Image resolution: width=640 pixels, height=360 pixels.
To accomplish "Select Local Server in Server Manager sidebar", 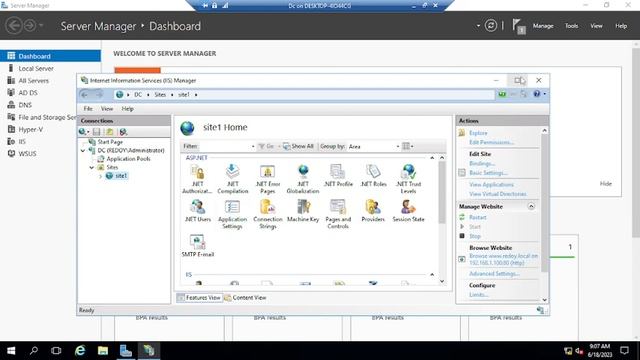I will point(36,69).
